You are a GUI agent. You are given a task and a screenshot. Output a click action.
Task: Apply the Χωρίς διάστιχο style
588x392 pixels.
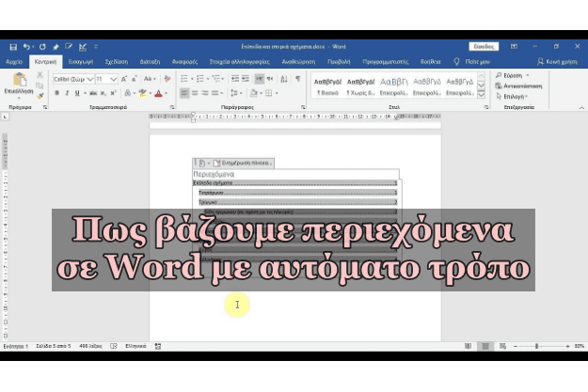360,86
